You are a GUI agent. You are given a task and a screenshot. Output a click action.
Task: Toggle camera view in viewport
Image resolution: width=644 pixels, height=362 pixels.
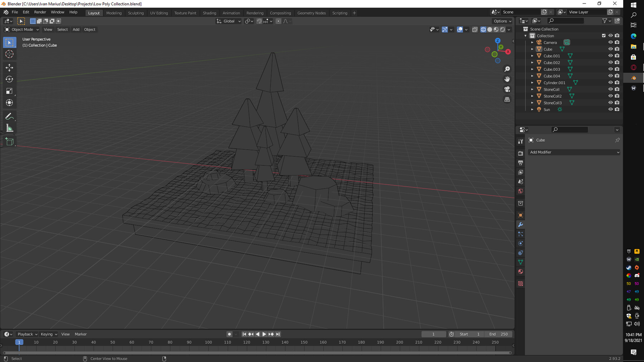507,89
